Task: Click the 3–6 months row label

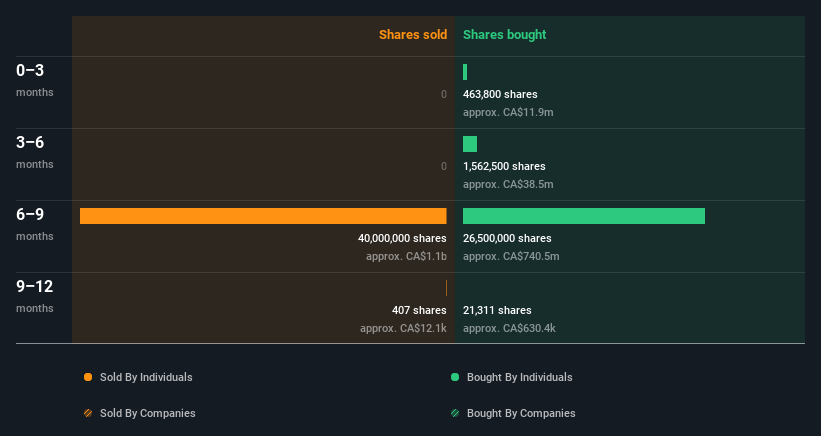Action: 35,152
